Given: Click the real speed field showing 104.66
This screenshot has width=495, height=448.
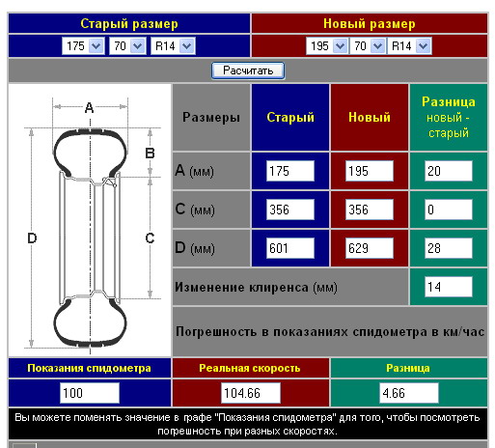Looking at the screenshot, I should pos(251,393).
